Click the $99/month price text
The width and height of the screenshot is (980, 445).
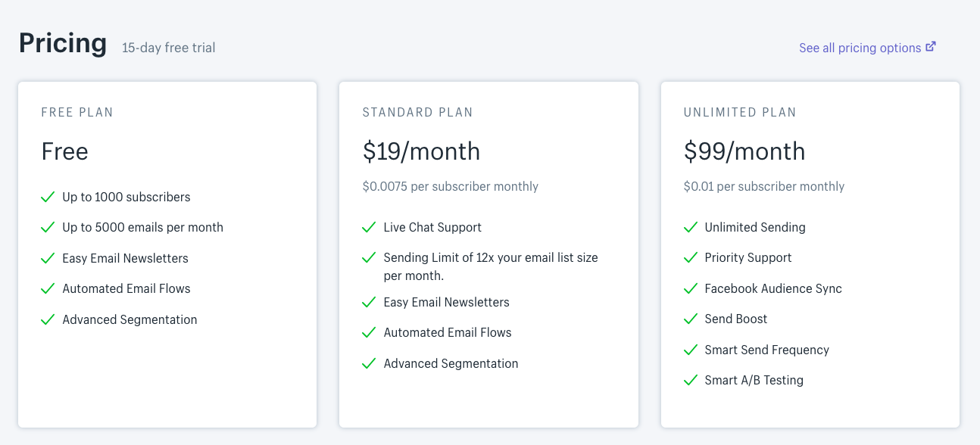744,151
